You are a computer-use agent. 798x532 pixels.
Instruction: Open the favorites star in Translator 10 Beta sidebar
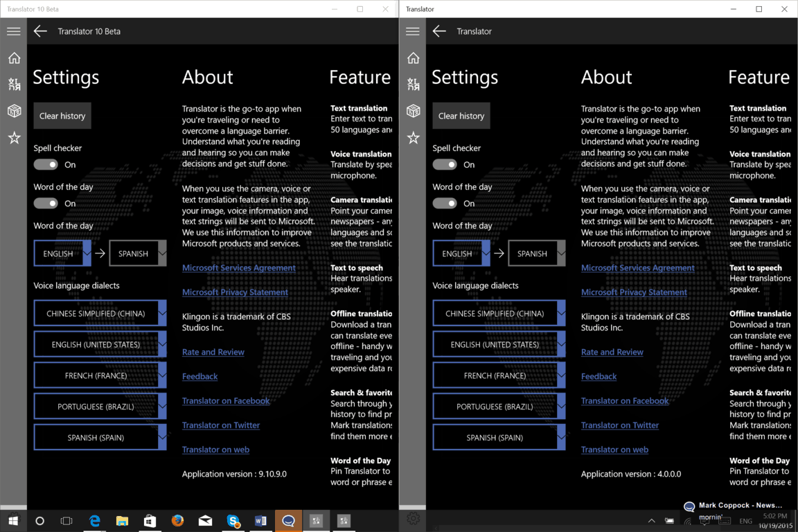15,137
